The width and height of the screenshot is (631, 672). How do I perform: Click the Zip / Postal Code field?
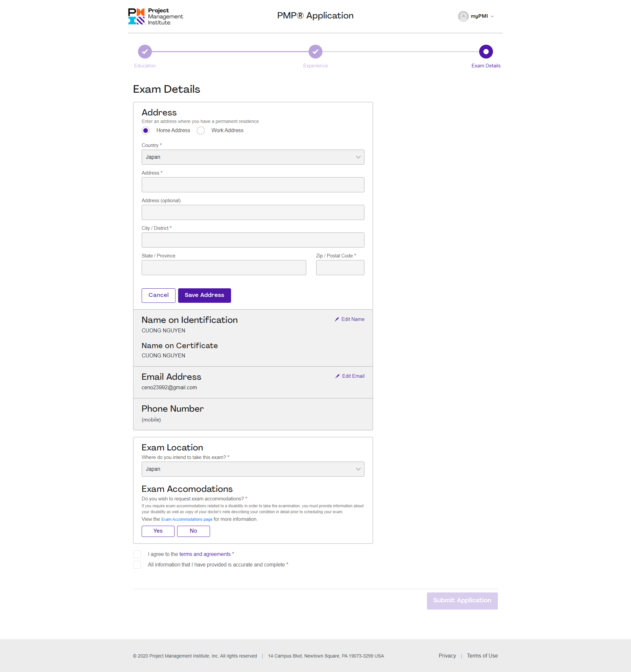point(340,267)
